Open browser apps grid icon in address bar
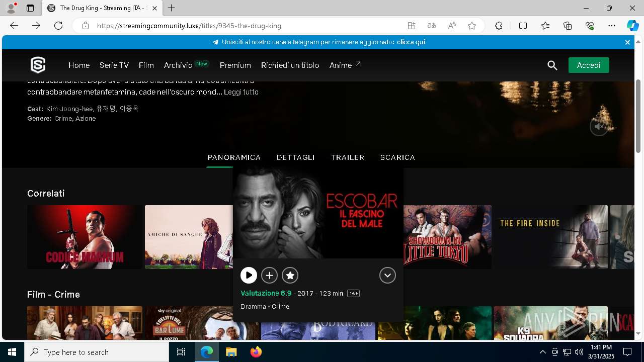Image resolution: width=644 pixels, height=362 pixels. coord(412,26)
